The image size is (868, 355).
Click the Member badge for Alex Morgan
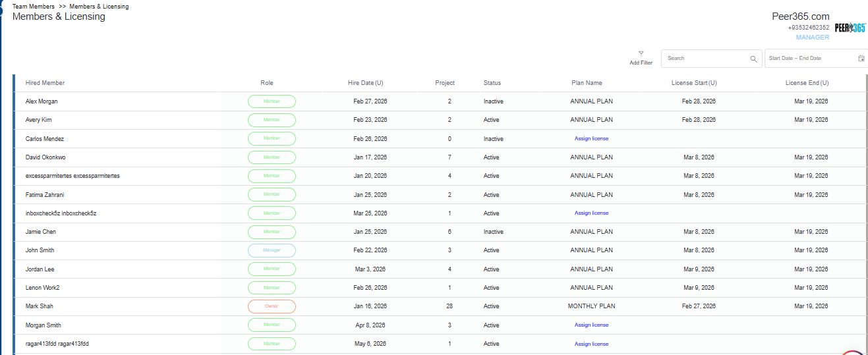tap(272, 101)
